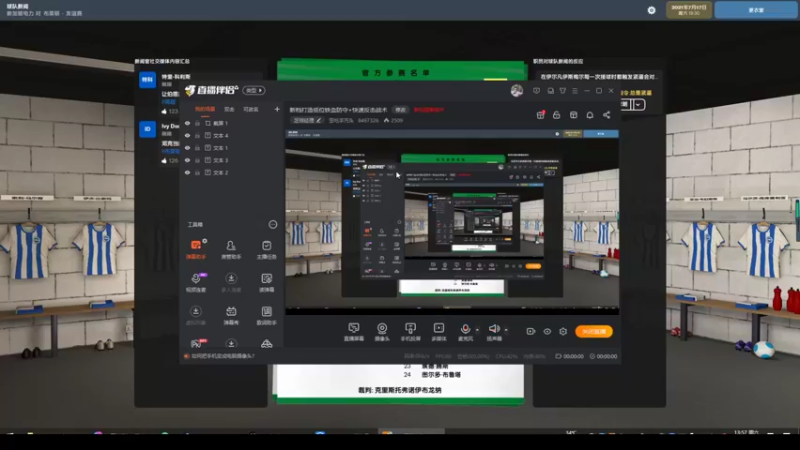Click the game settings gear in top bar
This screenshot has height=450, width=800.
tap(652, 10)
